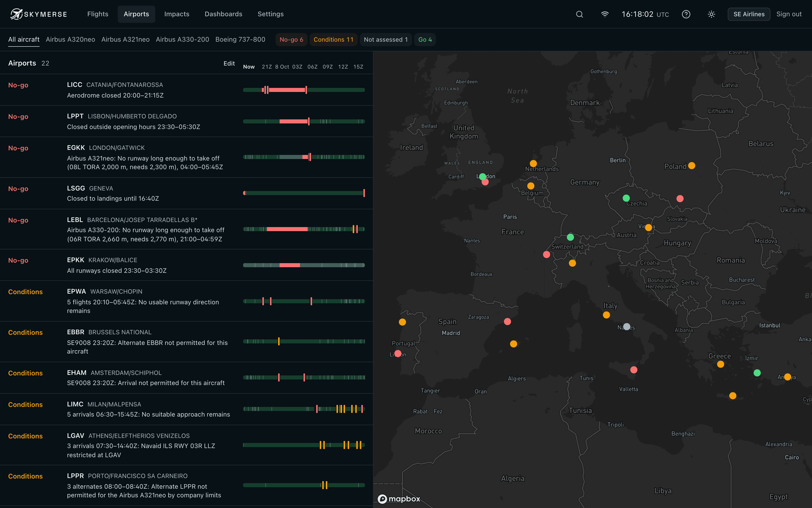Viewport: 812px width, 508px height.
Task: Toggle the No-go 6 filter chip
Action: tap(291, 40)
